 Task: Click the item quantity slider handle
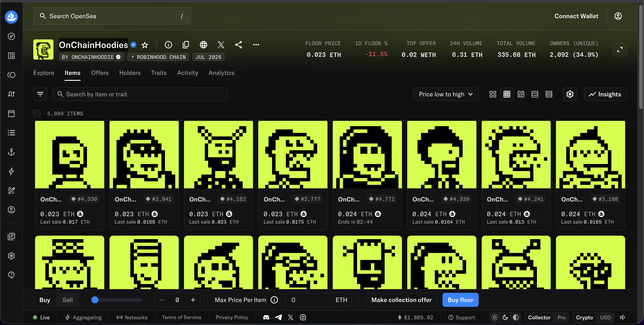click(x=95, y=300)
